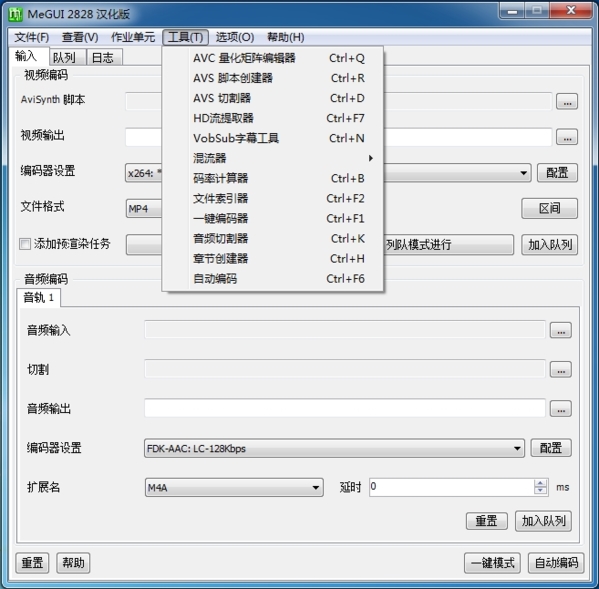
Task: Open HD流提取器 tool
Action: click(x=272, y=118)
